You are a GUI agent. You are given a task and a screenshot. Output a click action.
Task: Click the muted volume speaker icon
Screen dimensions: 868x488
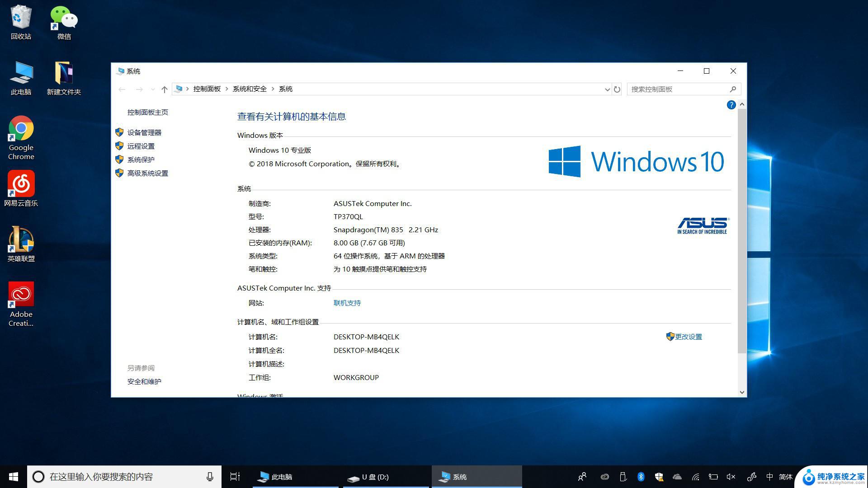point(731,477)
